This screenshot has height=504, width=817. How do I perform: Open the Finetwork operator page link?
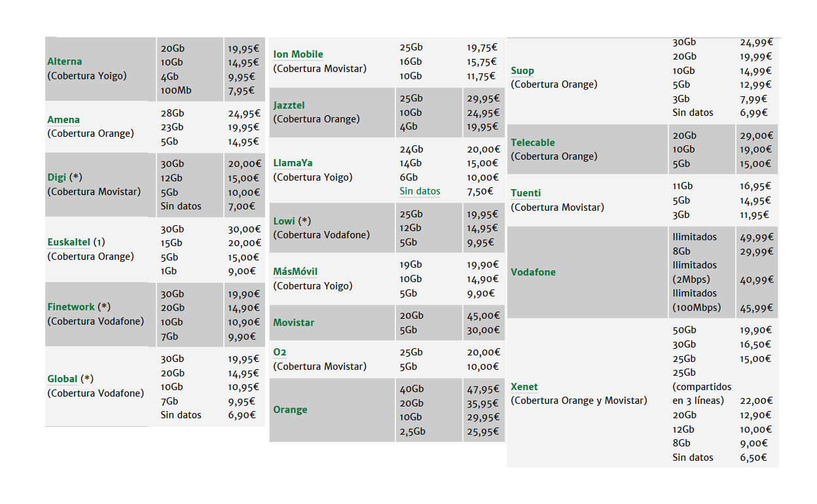[x=71, y=307]
